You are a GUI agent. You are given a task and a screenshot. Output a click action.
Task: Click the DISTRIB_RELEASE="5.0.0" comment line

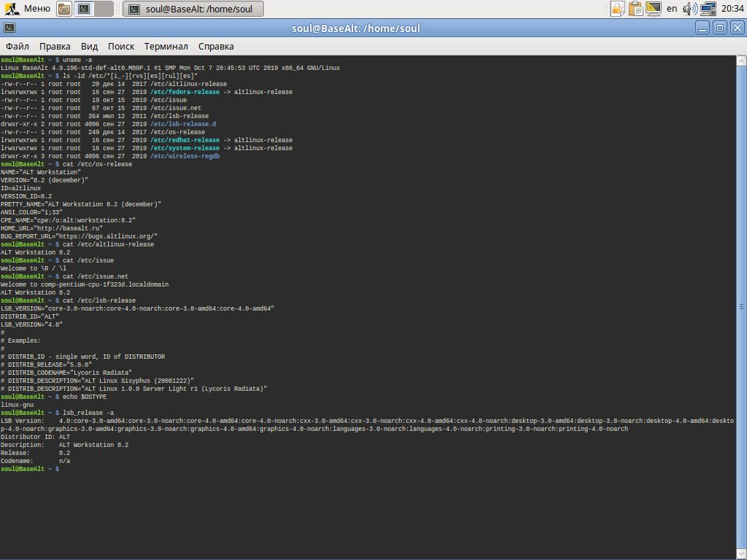(46, 365)
